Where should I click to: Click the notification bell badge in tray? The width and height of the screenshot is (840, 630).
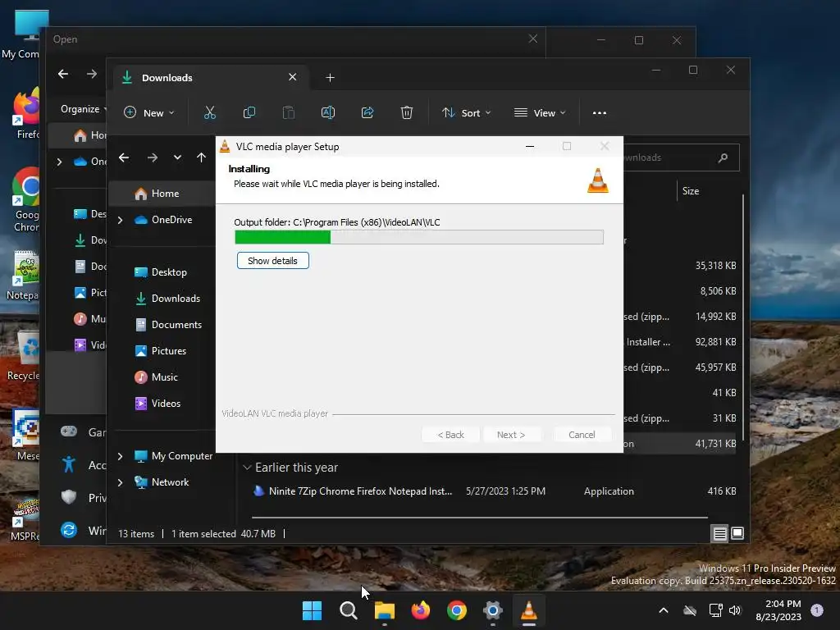coord(817,610)
